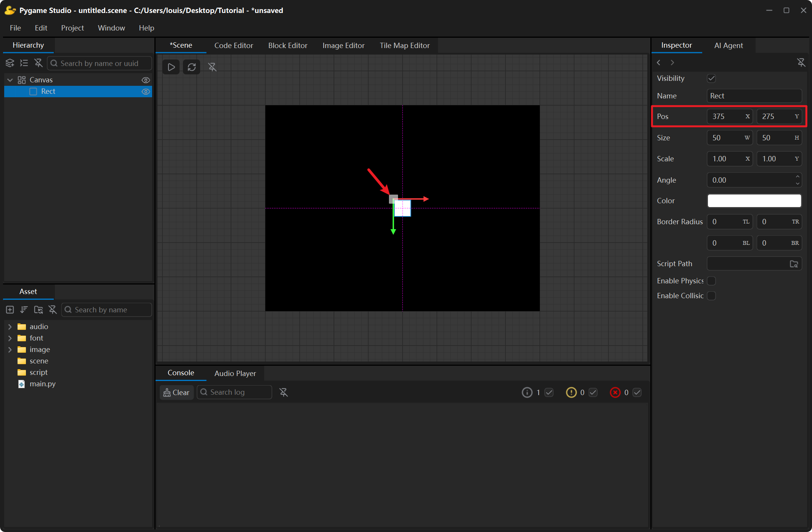Switch to the Tile Map Editor tab

click(x=404, y=45)
